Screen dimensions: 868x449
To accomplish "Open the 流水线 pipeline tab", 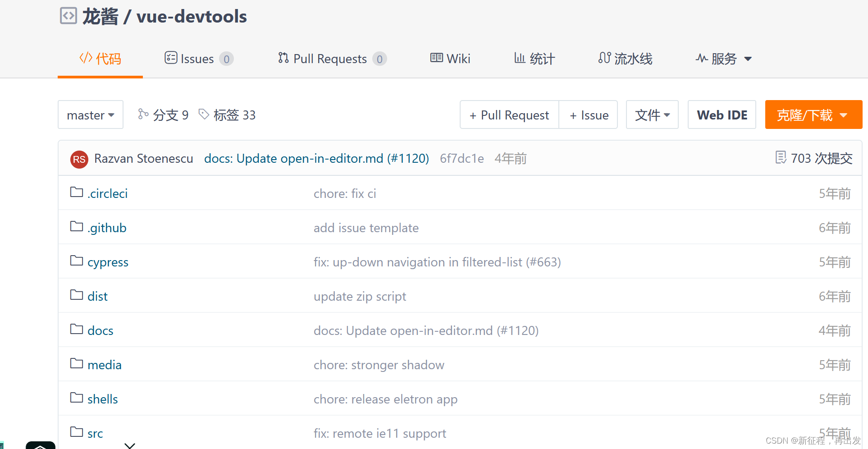I will pyautogui.click(x=626, y=59).
